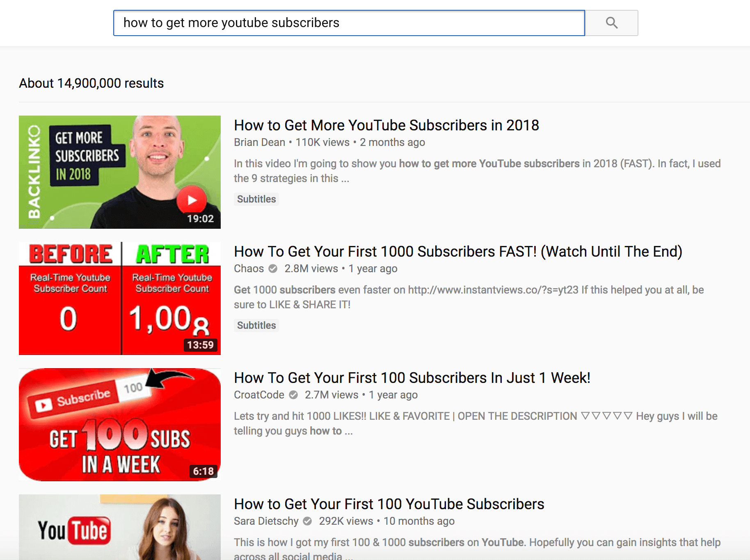Click description starting 'This is how I got'
The image size is (750, 560).
[x=477, y=548]
